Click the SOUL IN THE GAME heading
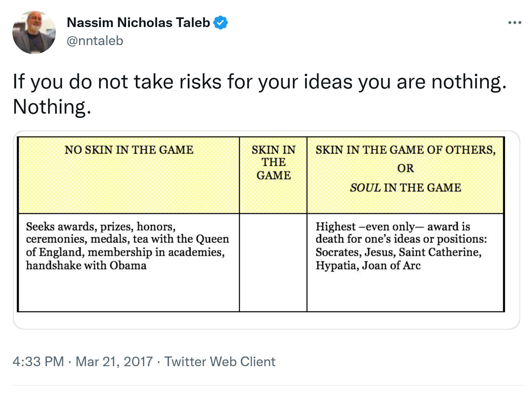532x393 pixels. click(x=405, y=188)
